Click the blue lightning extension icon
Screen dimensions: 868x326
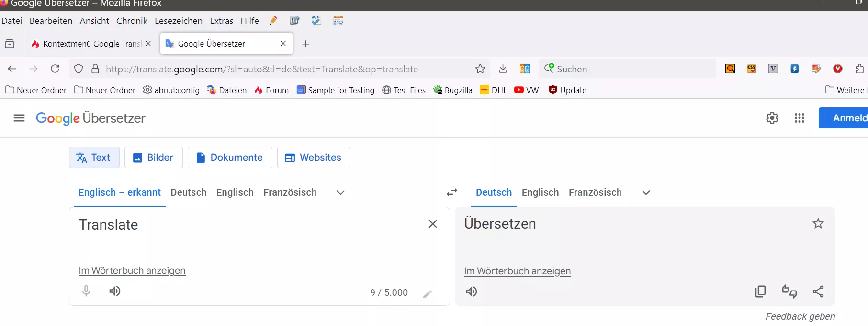coord(795,69)
